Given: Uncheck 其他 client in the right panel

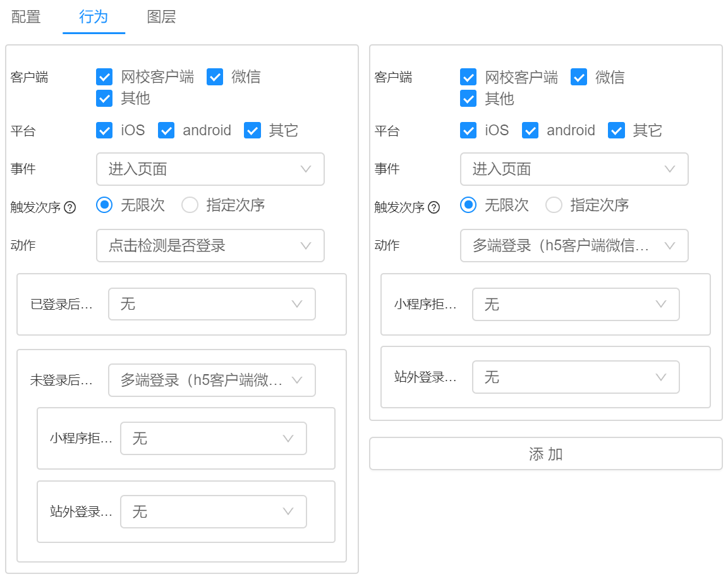Looking at the screenshot, I should [x=468, y=99].
